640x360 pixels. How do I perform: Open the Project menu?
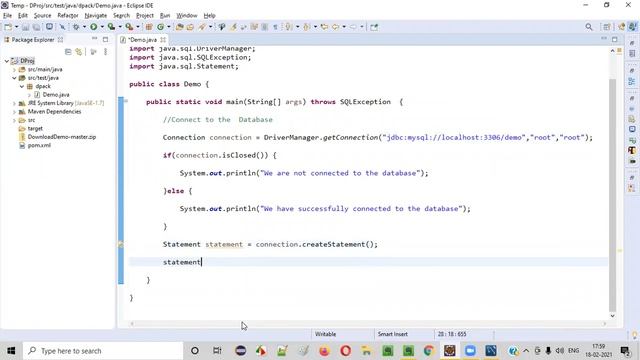[144, 16]
